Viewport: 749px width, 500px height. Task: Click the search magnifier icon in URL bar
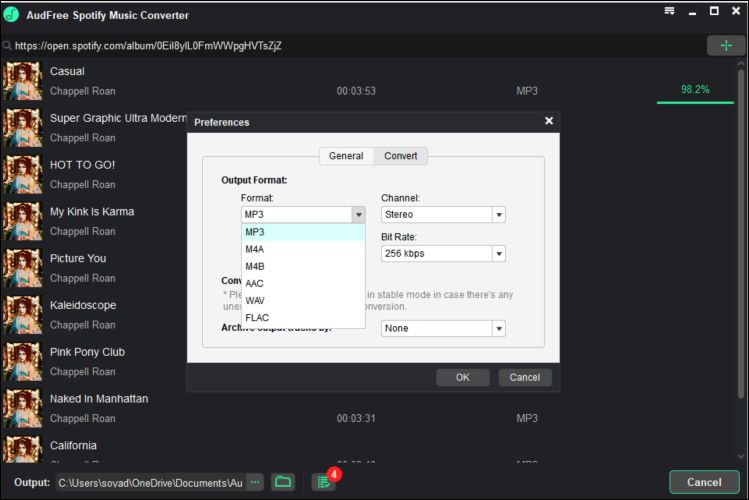7,46
